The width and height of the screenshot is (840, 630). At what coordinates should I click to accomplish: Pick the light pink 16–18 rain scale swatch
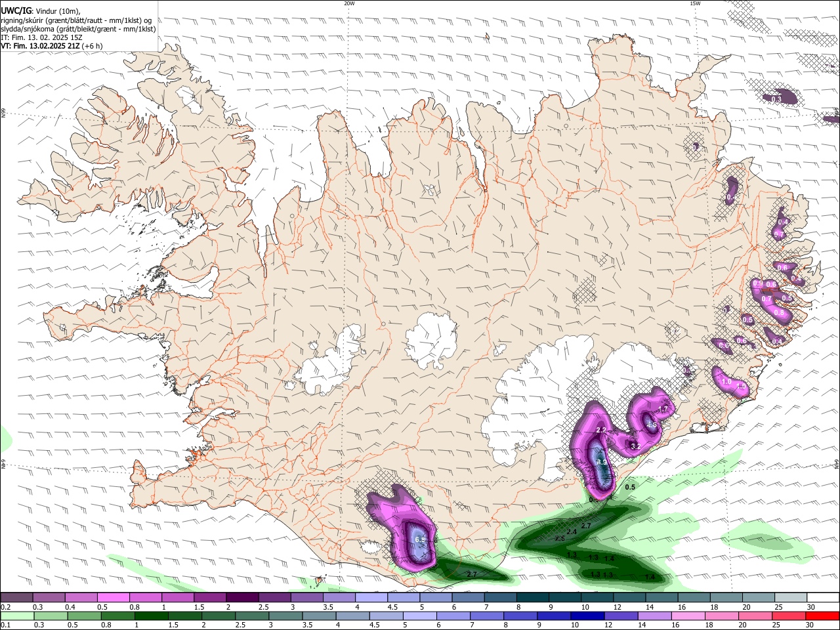pyautogui.click(x=688, y=616)
